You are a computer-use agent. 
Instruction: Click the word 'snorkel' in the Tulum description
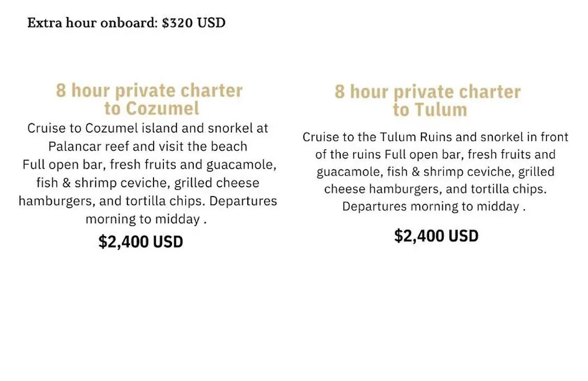coord(503,137)
